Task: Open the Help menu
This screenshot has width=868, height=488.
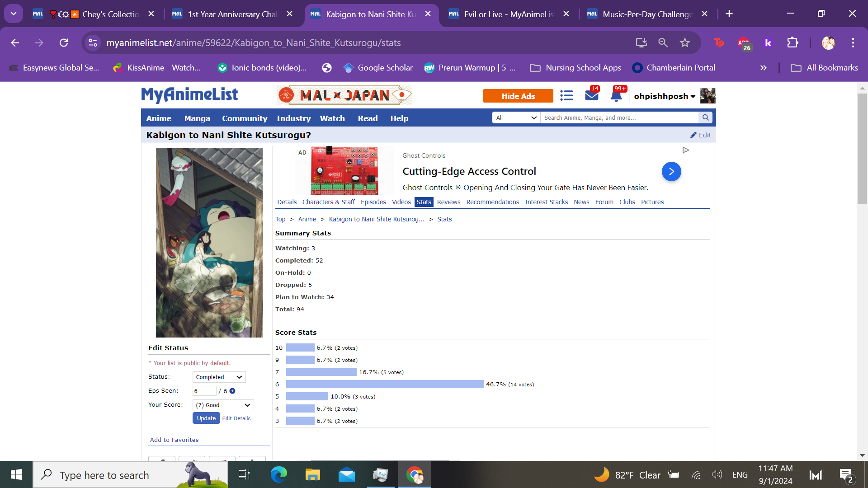Action: (x=399, y=118)
